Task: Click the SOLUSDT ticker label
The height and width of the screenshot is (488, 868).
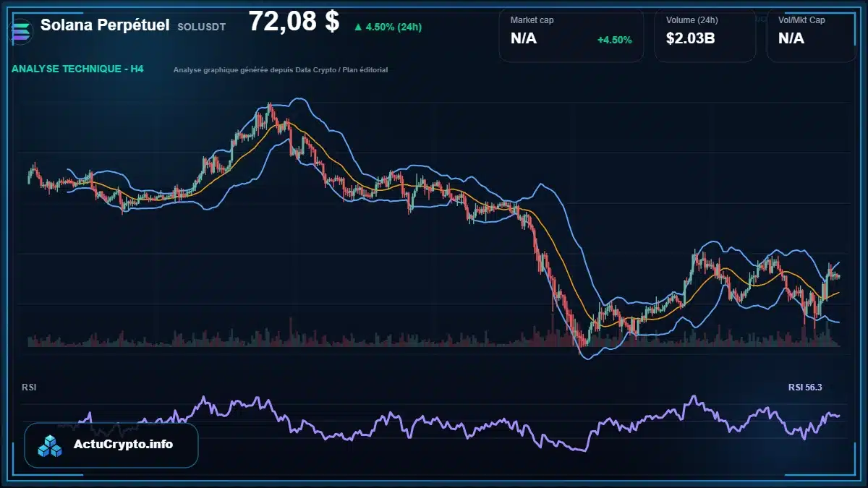Action: click(201, 27)
